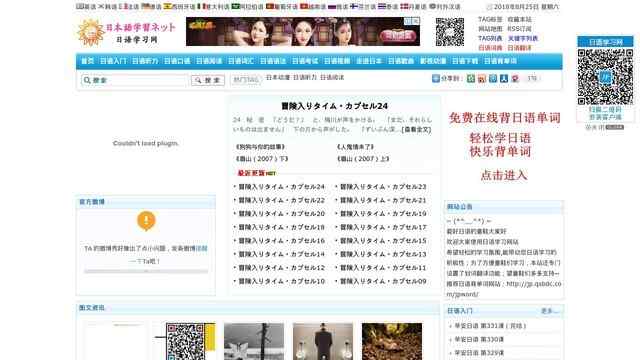Open 走进日本 in navigation bar
Image resolution: width=640 pixels, height=360 pixels.
(369, 61)
